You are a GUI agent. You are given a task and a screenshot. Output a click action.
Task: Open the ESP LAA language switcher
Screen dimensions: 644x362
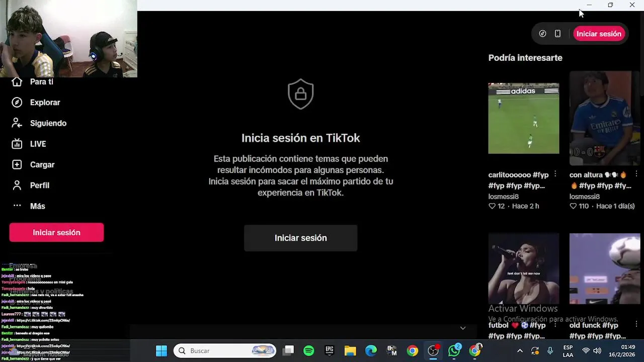568,351
